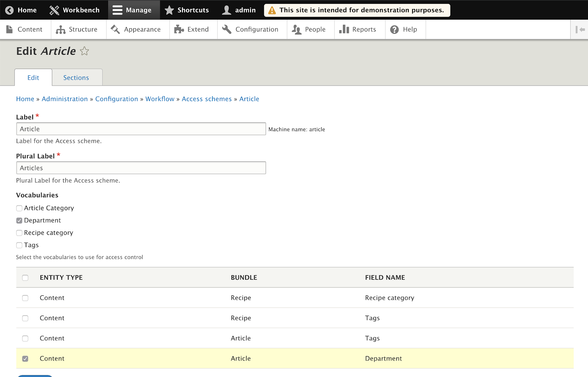Click the admin user silhouette icon
Image resolution: width=588 pixels, height=377 pixels.
click(227, 10)
